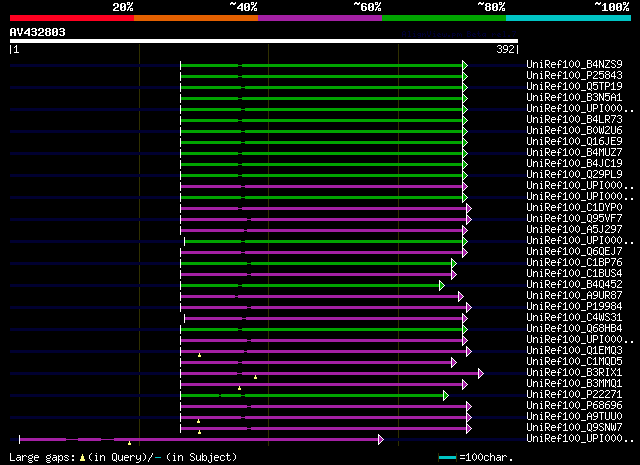This screenshot has width=640, height=465.
Task: Select the UniRef100_A9UR87 label
Action: click(574, 295)
